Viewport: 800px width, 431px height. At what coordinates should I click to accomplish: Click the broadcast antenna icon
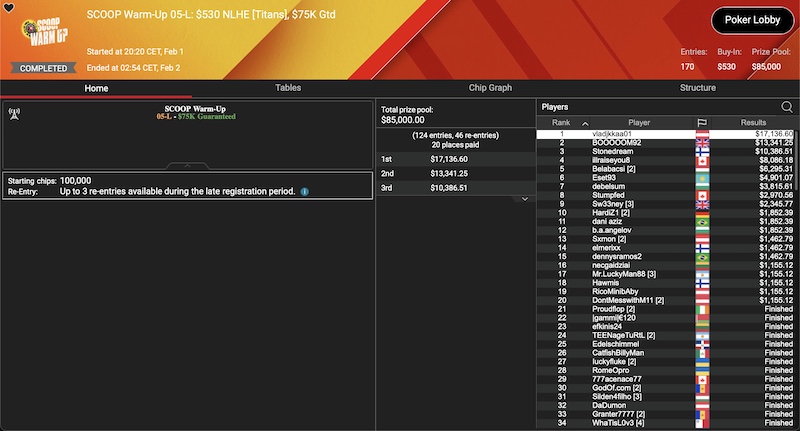(14, 111)
